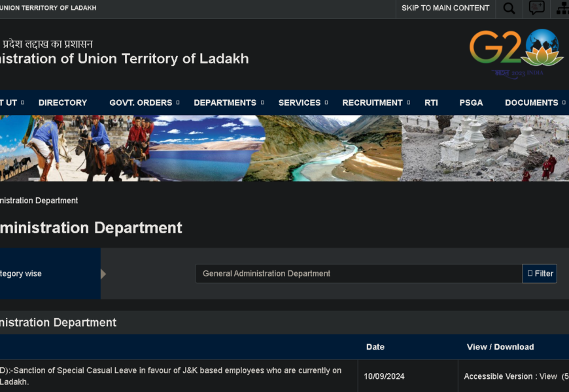Open the RTI menu item
Viewport: 569px width, 392px height.
tap(431, 103)
